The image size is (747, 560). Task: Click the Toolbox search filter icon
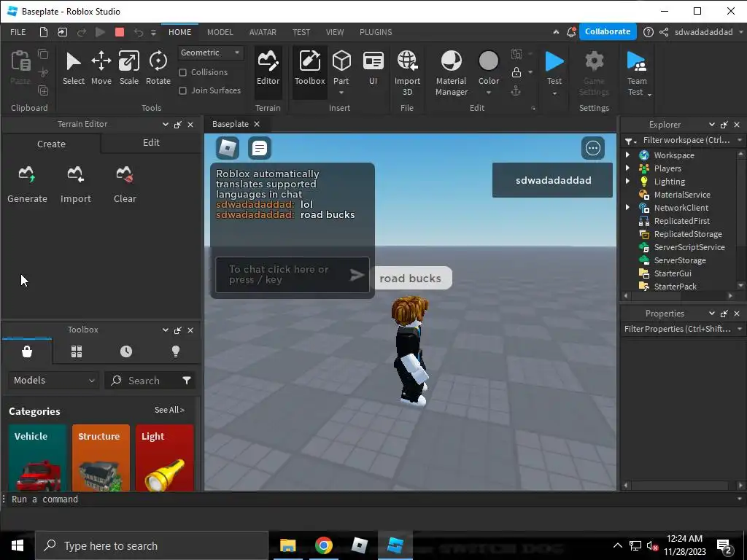click(187, 380)
